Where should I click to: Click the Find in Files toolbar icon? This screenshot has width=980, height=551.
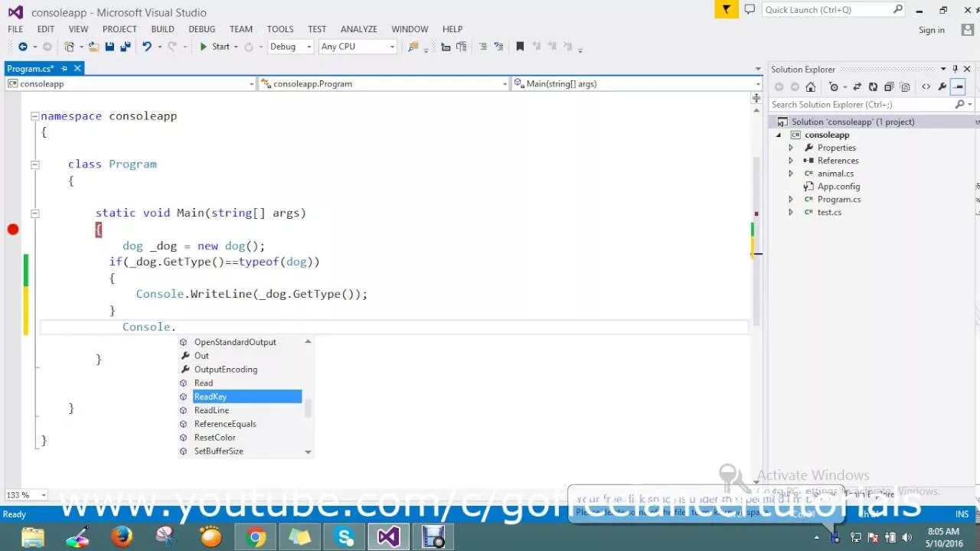[x=413, y=47]
